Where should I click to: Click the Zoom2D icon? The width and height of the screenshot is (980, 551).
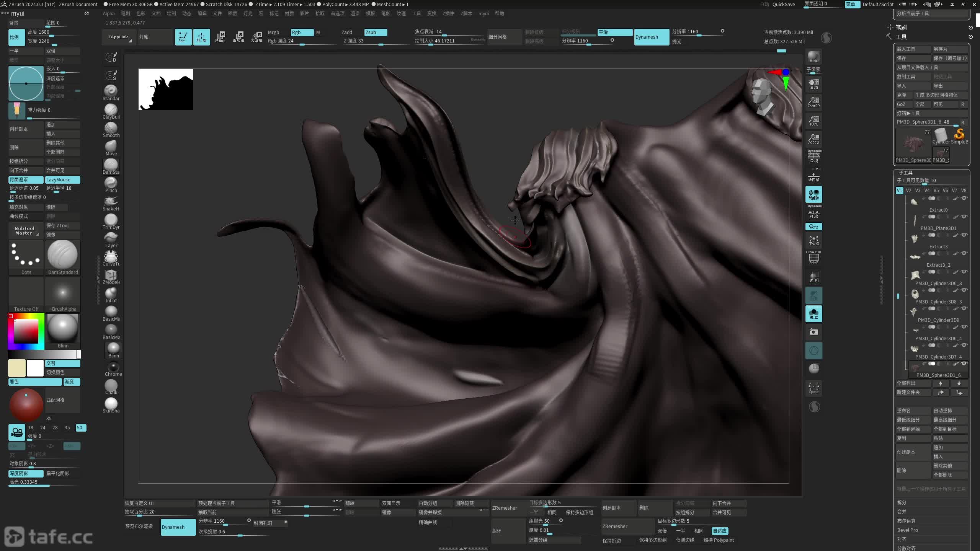813,102
